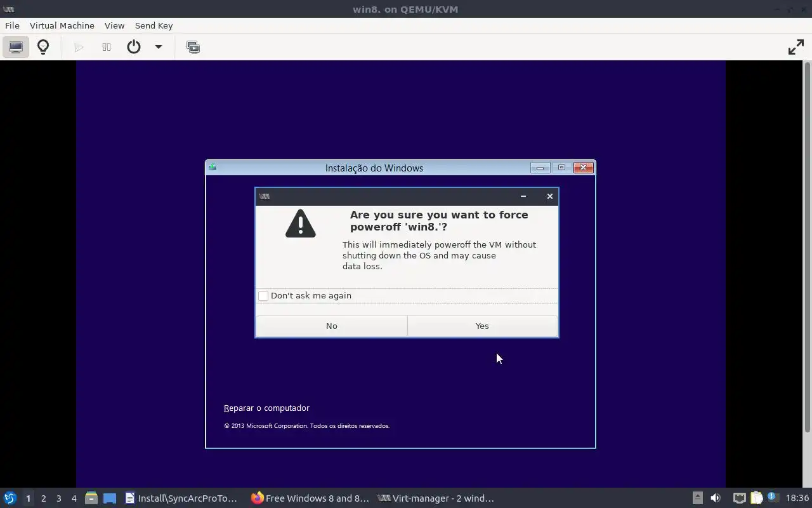Image resolution: width=812 pixels, height=508 pixels.
Task: Switch to workspace 3
Action: (58, 498)
